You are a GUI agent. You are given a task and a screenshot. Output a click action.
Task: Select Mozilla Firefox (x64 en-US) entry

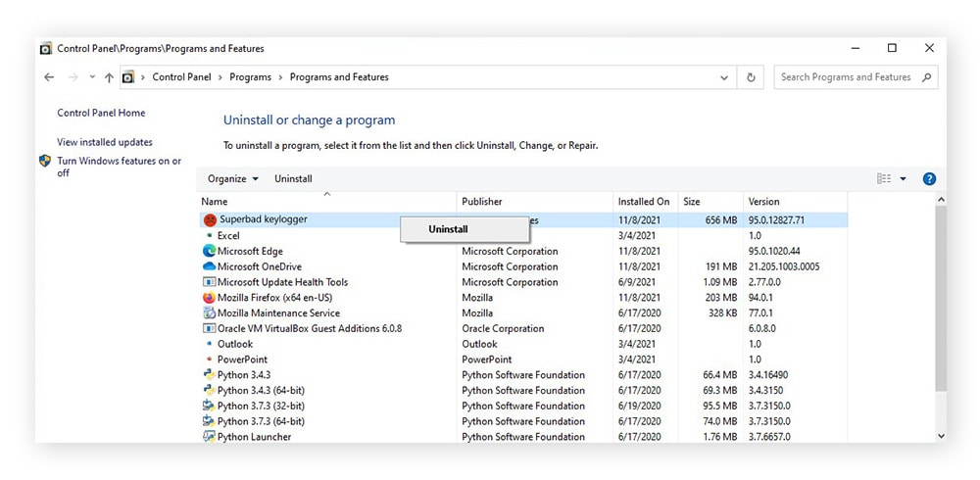(275, 298)
